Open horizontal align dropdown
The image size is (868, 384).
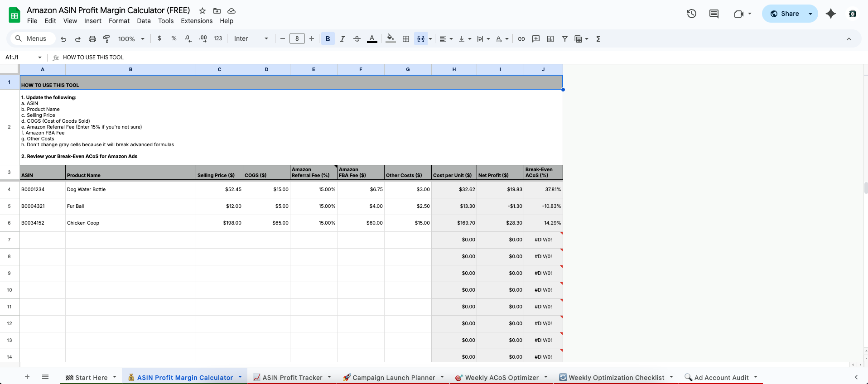coord(446,39)
